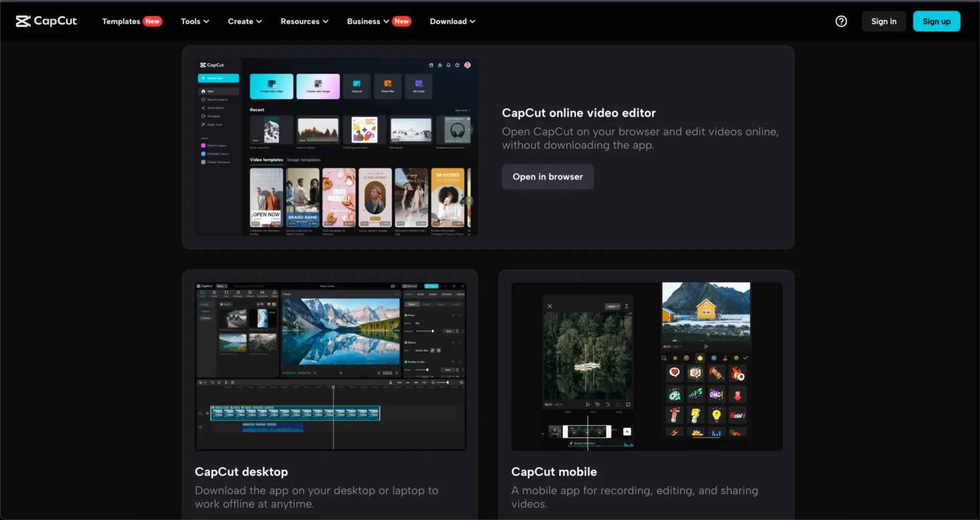
Task: Select the red heart speech bubble sticker
Action: pyautogui.click(x=674, y=373)
